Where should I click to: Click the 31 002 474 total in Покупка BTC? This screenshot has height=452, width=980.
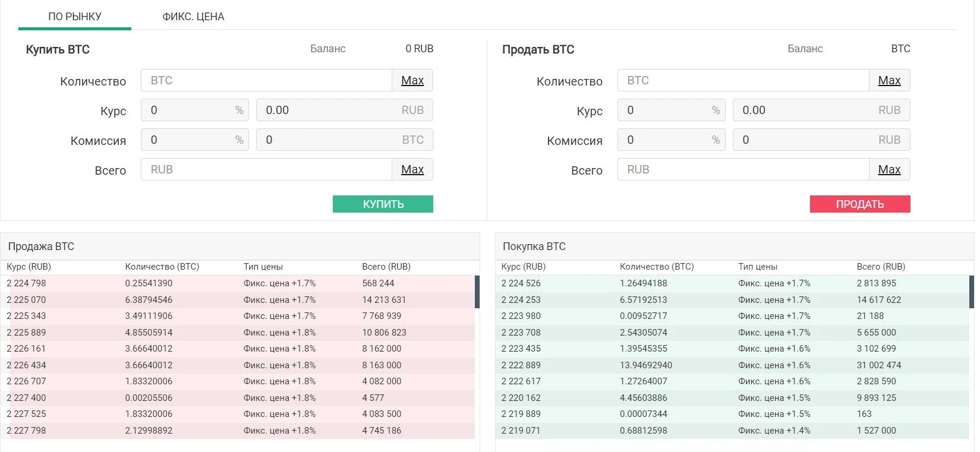pyautogui.click(x=879, y=365)
